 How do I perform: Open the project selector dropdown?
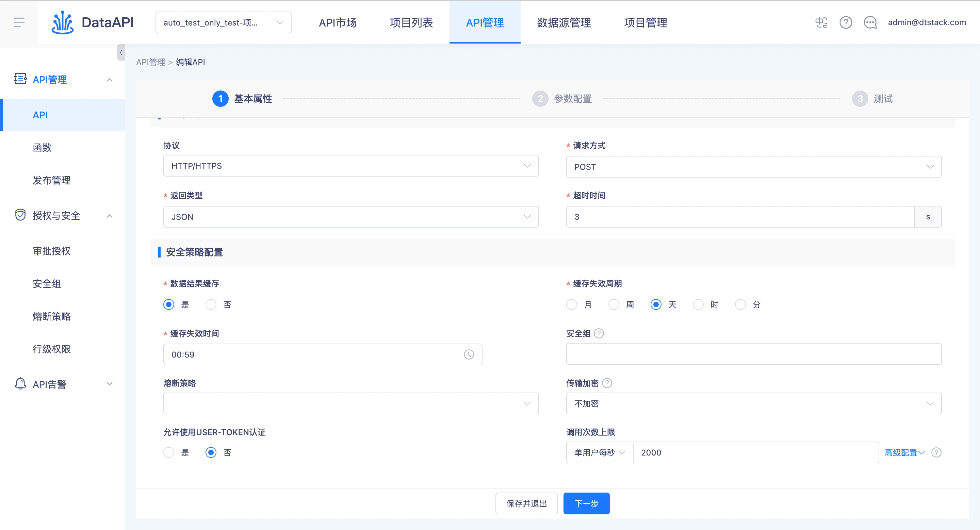coord(223,22)
